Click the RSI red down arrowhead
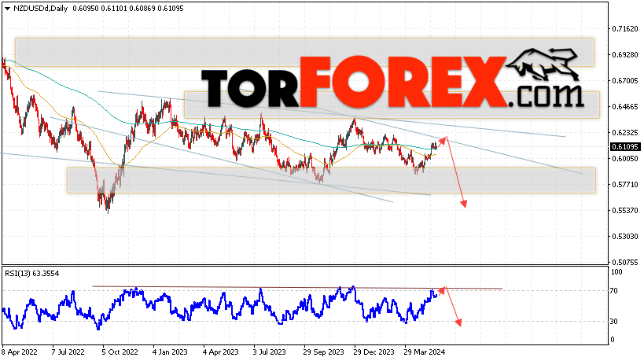Screen dimensions: 644x361 click(x=458, y=322)
